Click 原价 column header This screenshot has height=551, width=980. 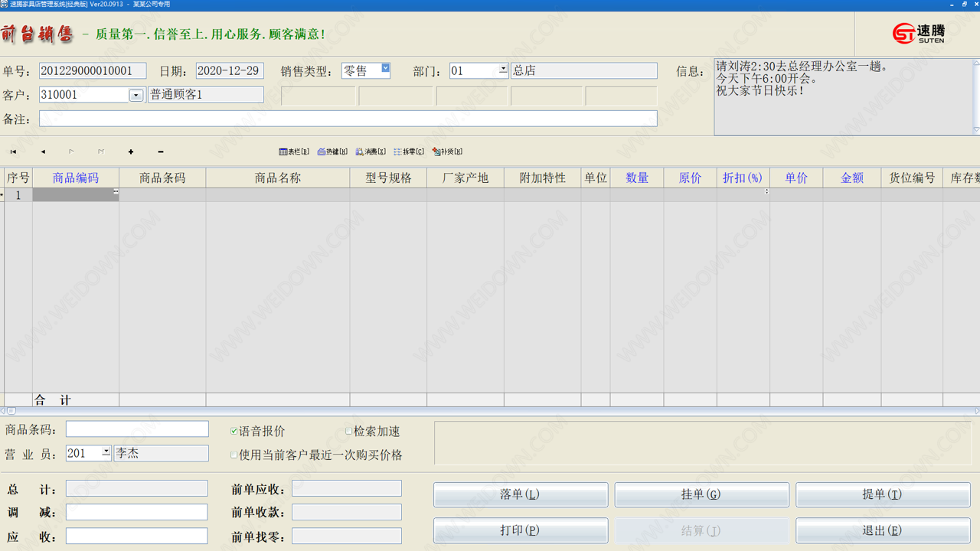coord(691,178)
